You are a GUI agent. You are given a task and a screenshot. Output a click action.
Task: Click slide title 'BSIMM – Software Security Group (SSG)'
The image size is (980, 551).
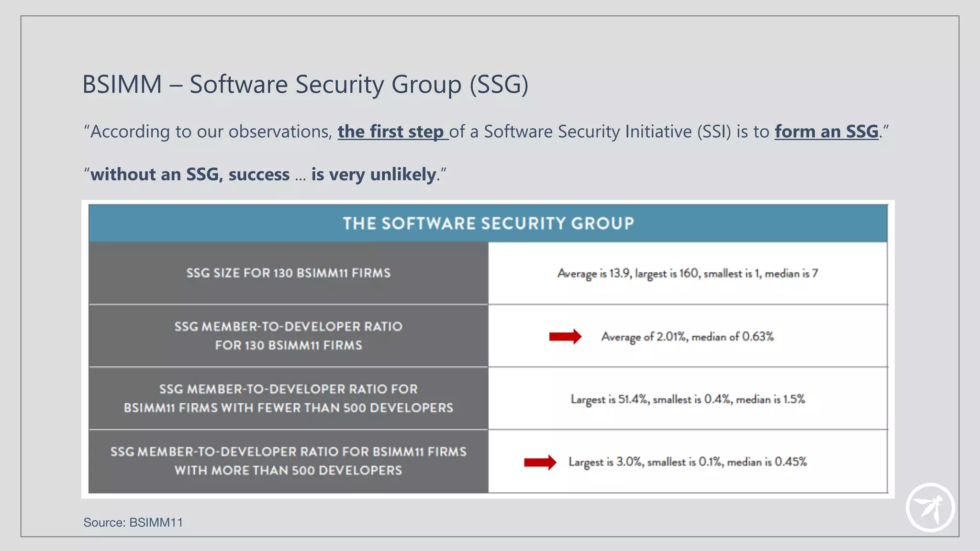(x=305, y=85)
